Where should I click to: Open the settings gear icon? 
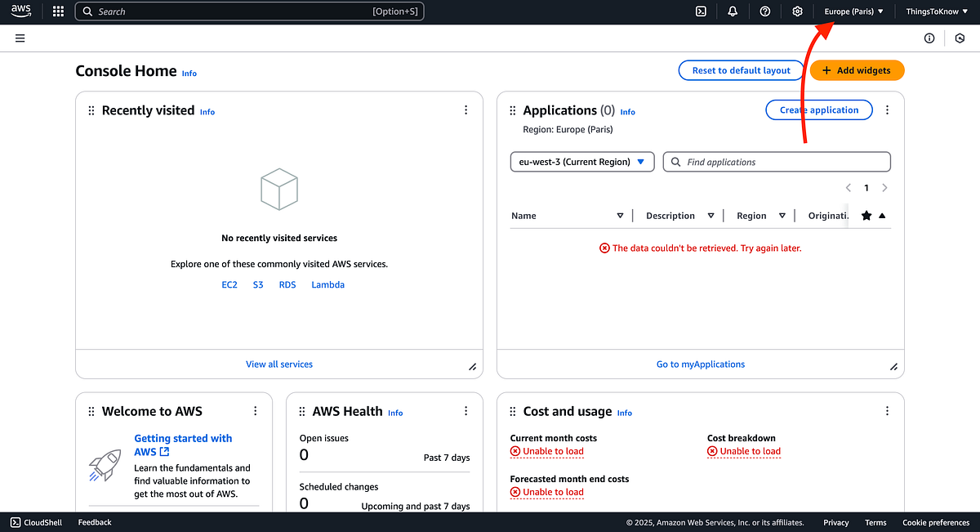click(797, 11)
